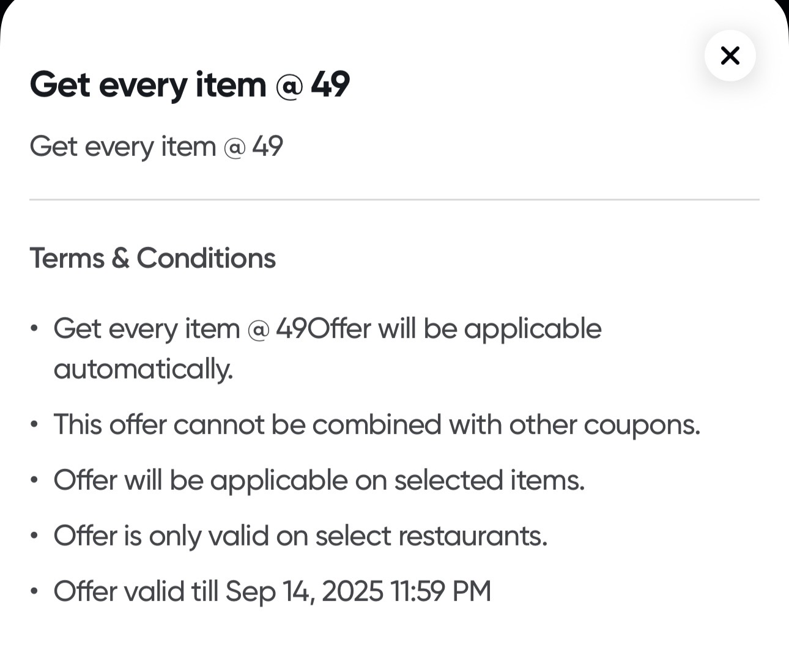Tap the "applicable on selected items" term
Screen dimensions: 789x672
tap(319, 480)
